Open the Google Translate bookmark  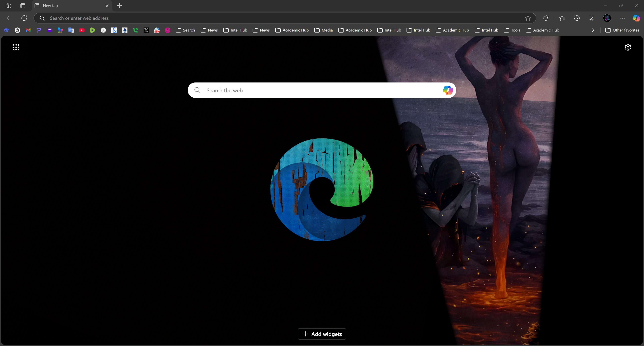pos(71,30)
